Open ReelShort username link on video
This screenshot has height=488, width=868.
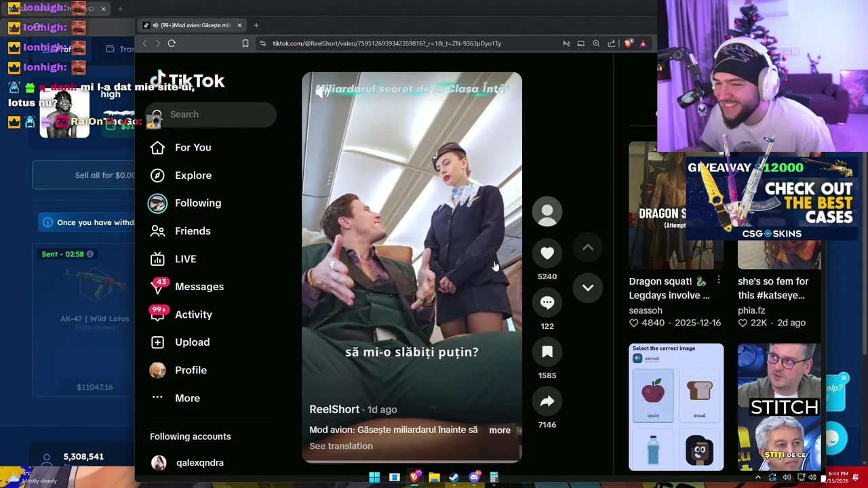click(x=334, y=409)
